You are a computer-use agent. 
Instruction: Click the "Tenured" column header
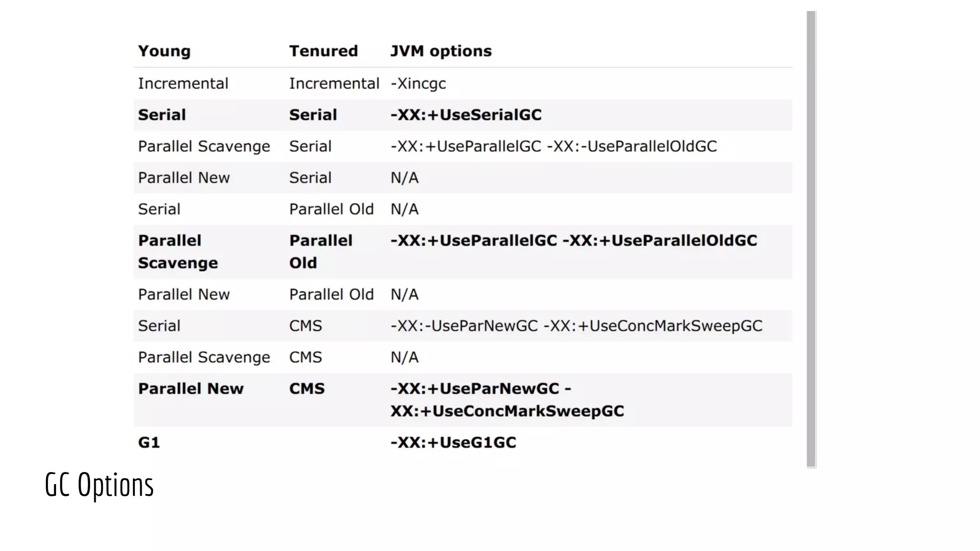coord(323,51)
